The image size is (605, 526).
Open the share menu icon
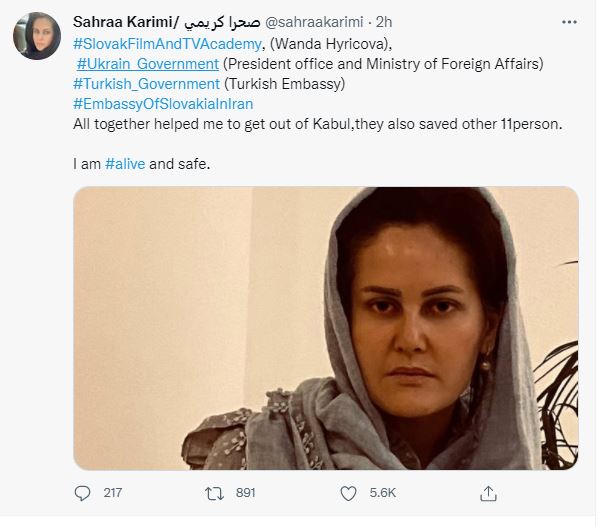[x=488, y=493]
